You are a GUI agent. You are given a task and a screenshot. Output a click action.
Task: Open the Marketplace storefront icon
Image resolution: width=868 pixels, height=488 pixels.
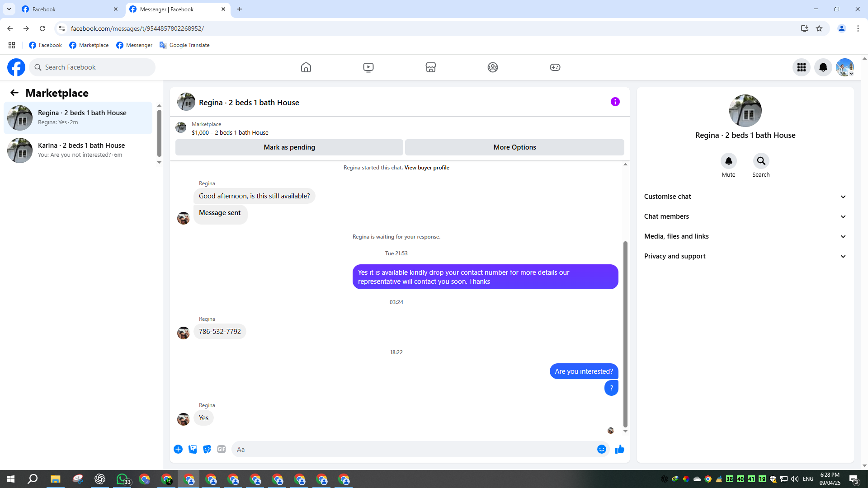click(431, 67)
